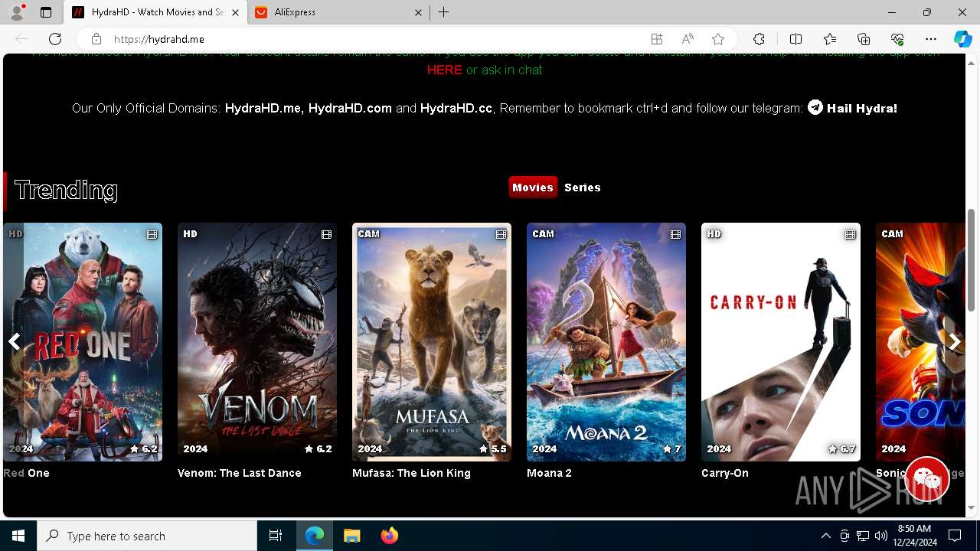This screenshot has width=980, height=551.
Task: Open Split screen view icon
Action: coord(795,39)
